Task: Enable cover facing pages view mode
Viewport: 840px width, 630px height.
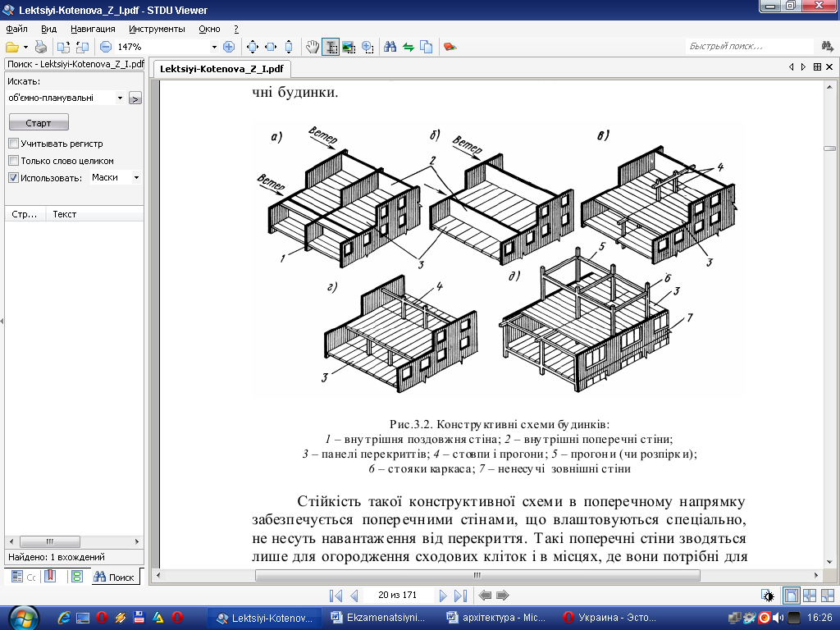Action: [x=828, y=596]
